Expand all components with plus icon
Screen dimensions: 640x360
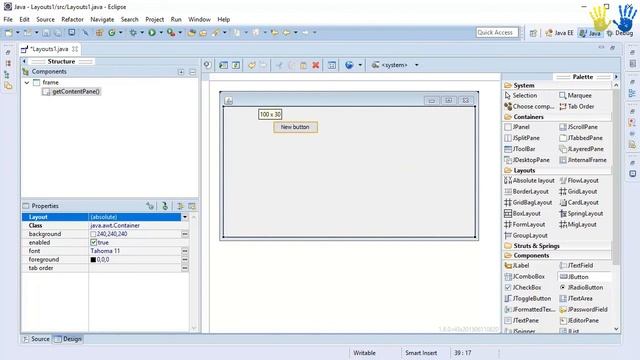(x=181, y=72)
